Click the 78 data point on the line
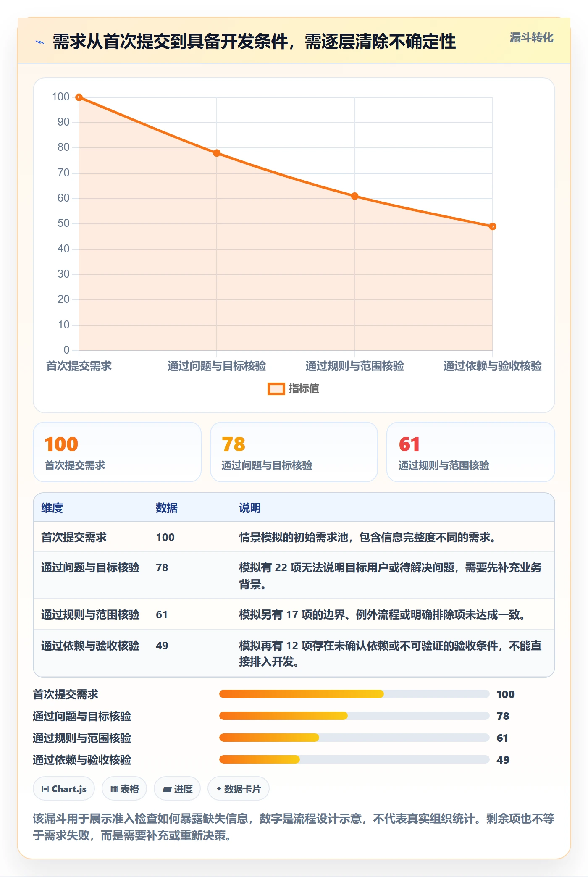This screenshot has width=588, height=877. [217, 153]
